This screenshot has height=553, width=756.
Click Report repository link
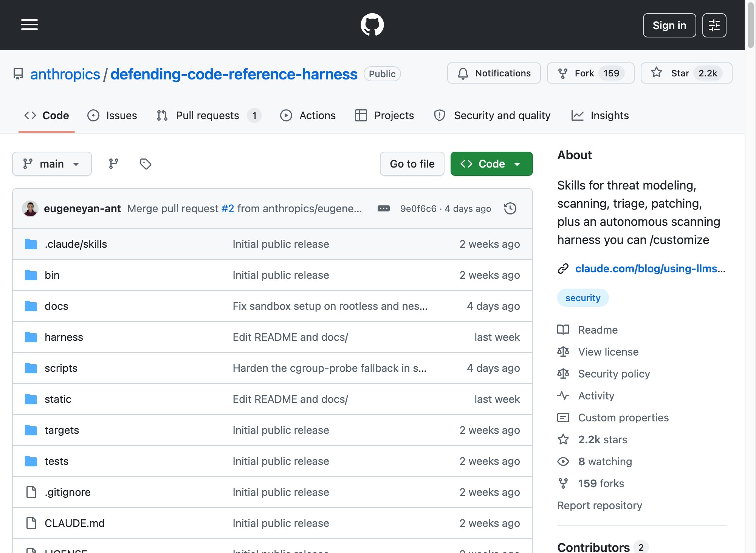point(600,505)
